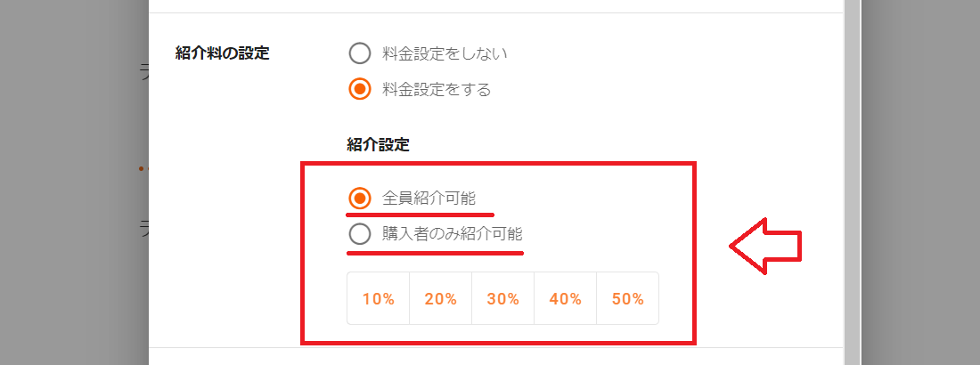Viewport: 980px width, 365px height.
Task: Click the red arrow annotation
Action: tap(766, 247)
